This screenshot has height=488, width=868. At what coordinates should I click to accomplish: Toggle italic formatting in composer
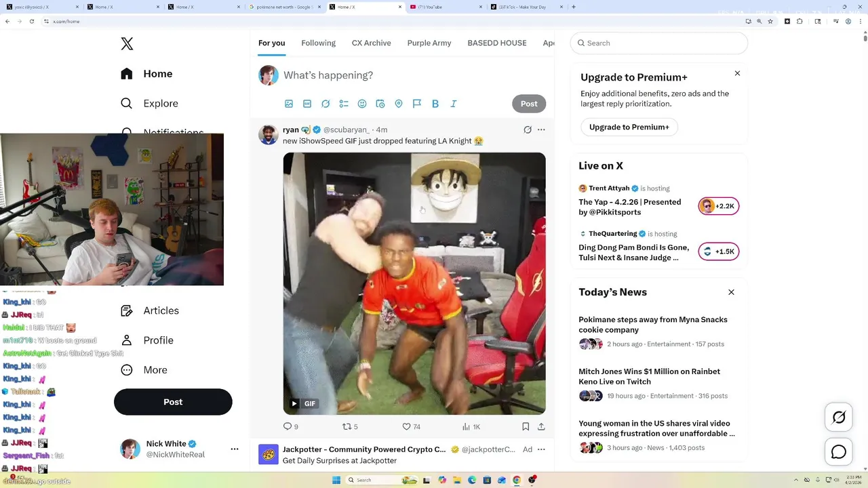click(x=454, y=104)
